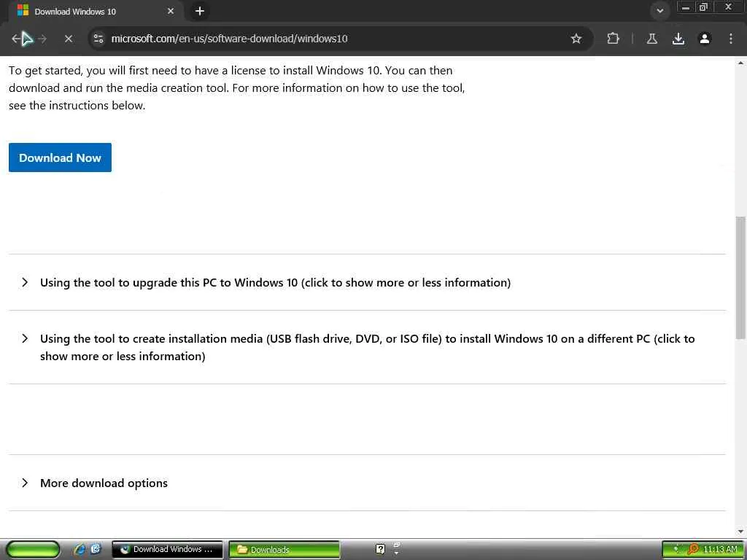The height and width of the screenshot is (560, 747).
Task: Open a new tab with the plus button
Action: (x=200, y=11)
